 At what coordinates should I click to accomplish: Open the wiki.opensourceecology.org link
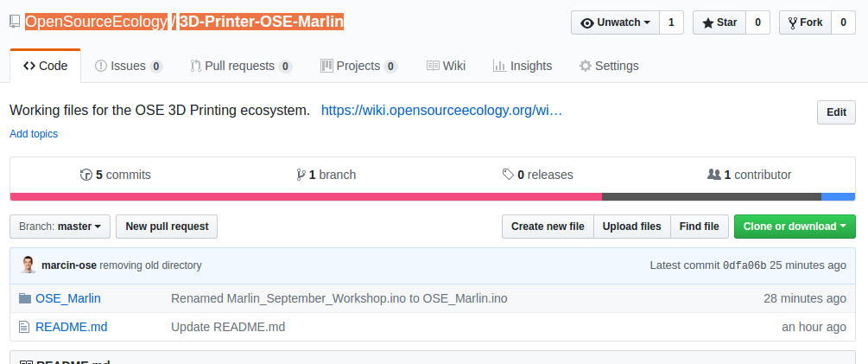441,111
